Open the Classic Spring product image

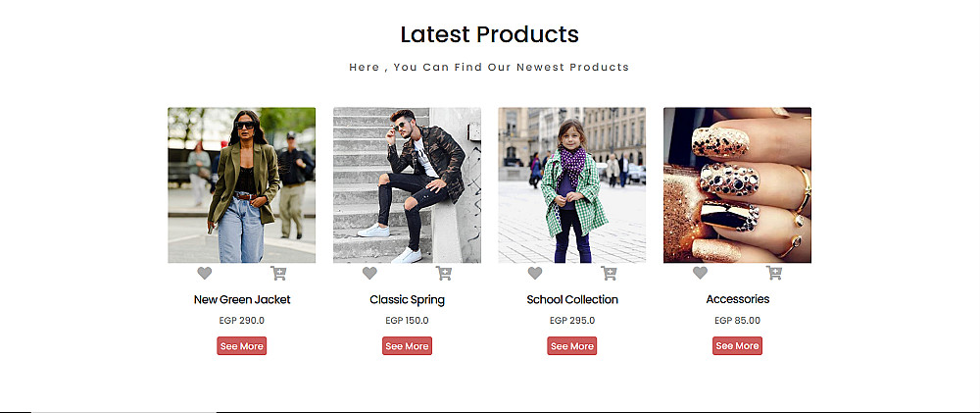[407, 184]
